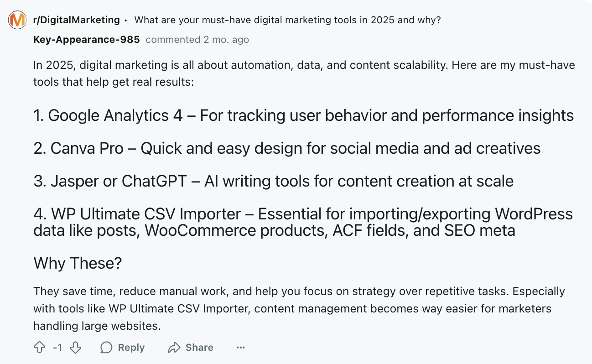The image size is (592, 364).
Task: Click the scrollbar at the right edge
Action: 589,182
